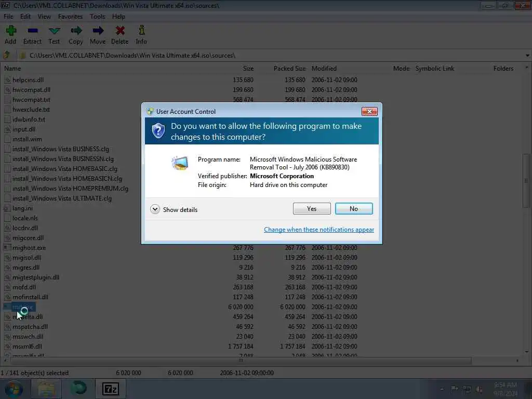
Task: Click the taskbar clock
Action: (x=506, y=389)
